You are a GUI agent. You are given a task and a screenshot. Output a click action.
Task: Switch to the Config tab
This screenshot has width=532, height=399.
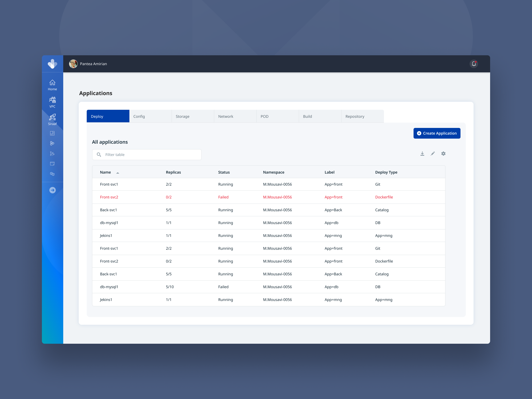click(150, 116)
